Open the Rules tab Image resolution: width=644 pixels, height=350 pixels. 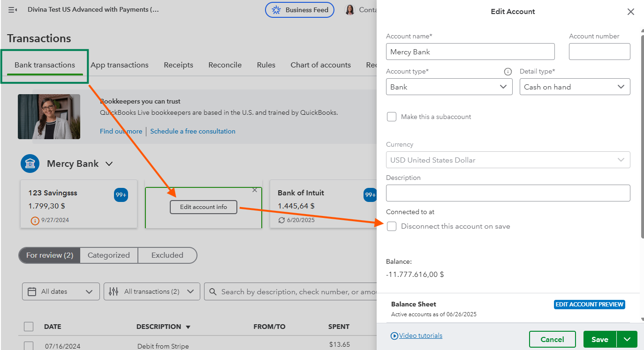click(x=266, y=65)
